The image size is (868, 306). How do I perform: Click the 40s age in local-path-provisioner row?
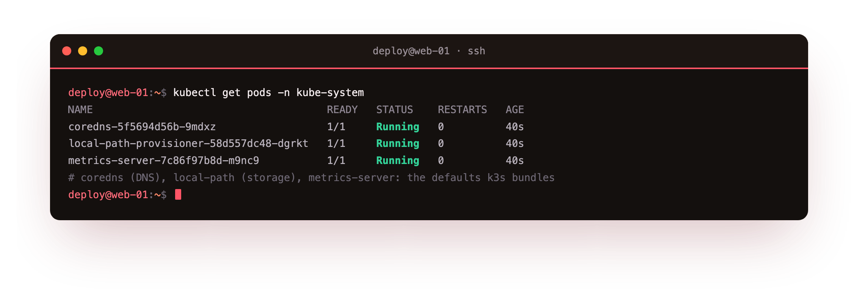(x=515, y=144)
